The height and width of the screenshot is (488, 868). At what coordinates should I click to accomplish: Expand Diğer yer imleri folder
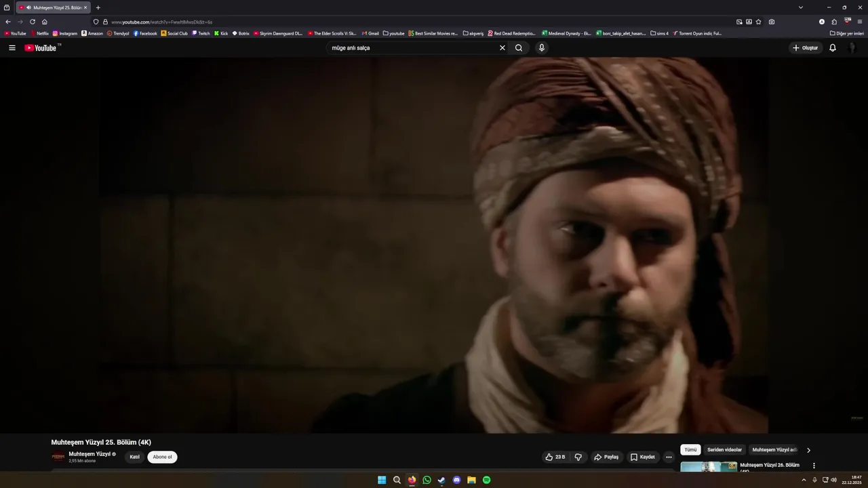tap(847, 33)
